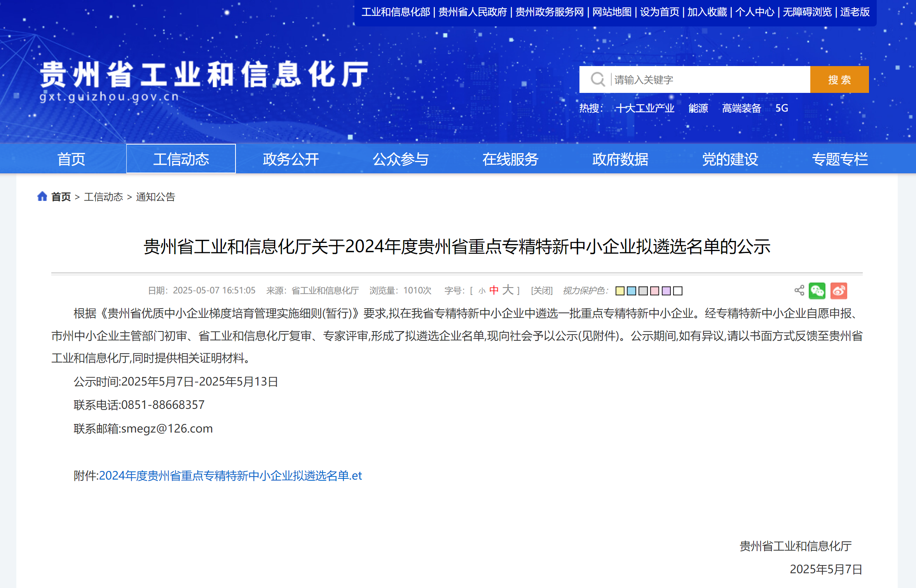
Task: Click the Weibo share icon
Action: (839, 290)
